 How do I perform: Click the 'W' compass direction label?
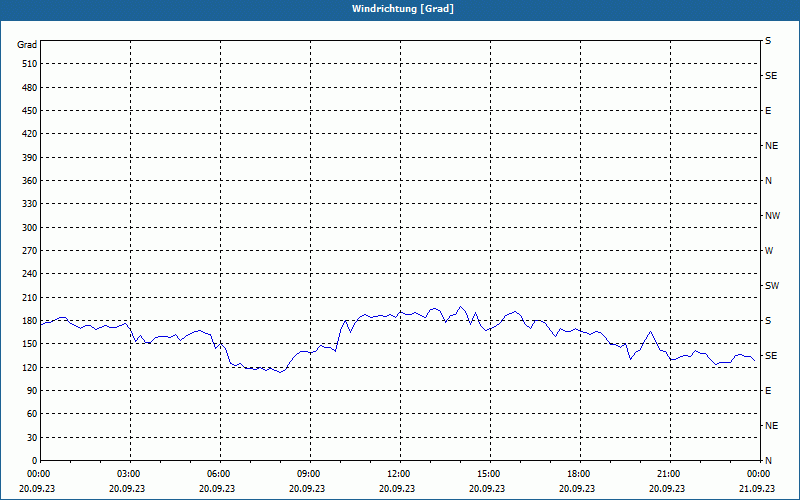[x=769, y=251]
